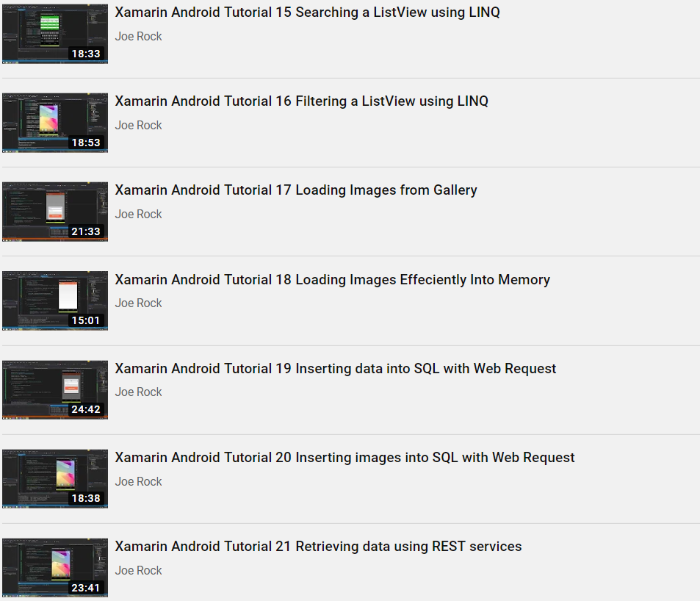Open Joe Rock channel under Tutorial 19
Image resolution: width=700 pixels, height=601 pixels.
coord(138,392)
